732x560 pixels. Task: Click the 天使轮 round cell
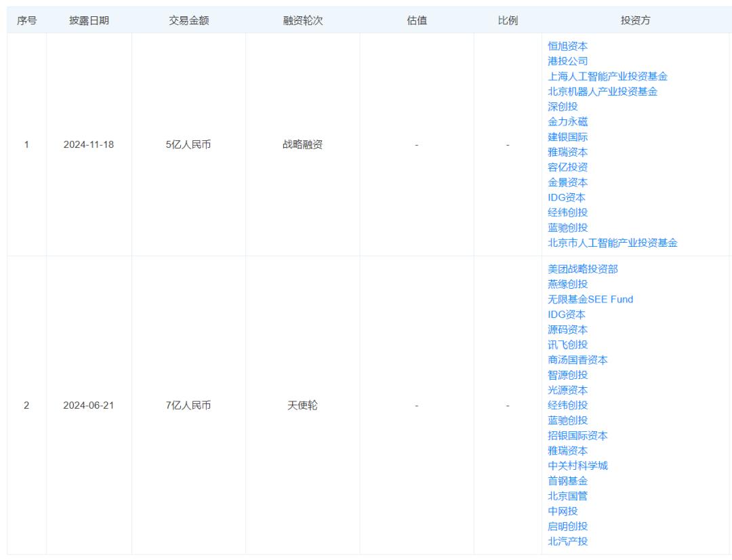302,405
